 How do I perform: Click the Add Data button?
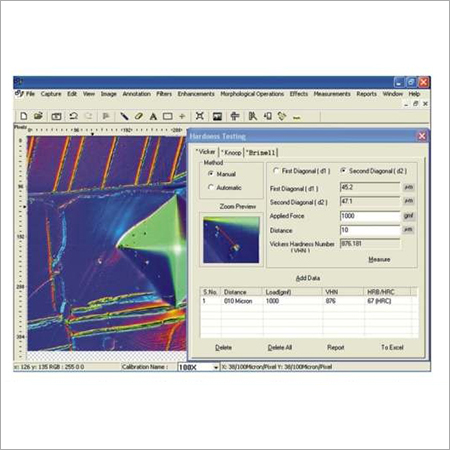point(308,278)
